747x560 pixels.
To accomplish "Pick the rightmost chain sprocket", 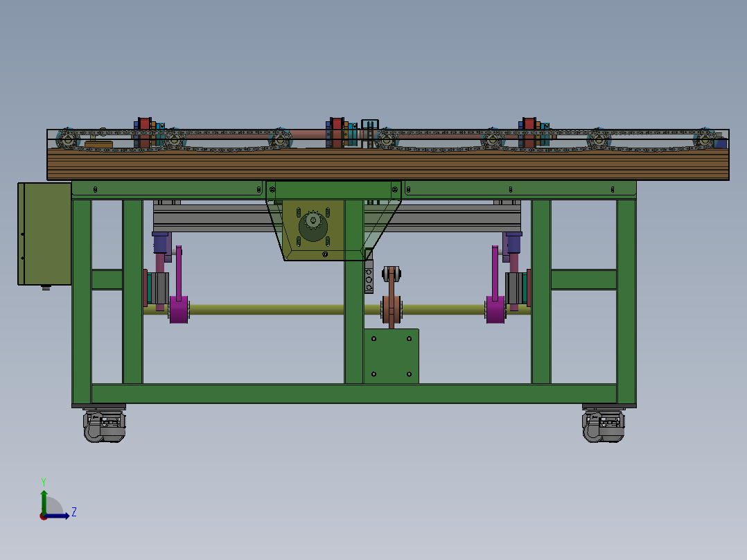I will point(705,139).
